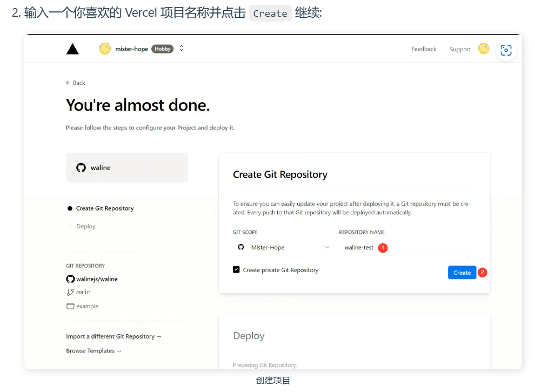Image resolution: width=535 pixels, height=392 pixels.
Task: Click the example folder icon
Action: point(70,306)
